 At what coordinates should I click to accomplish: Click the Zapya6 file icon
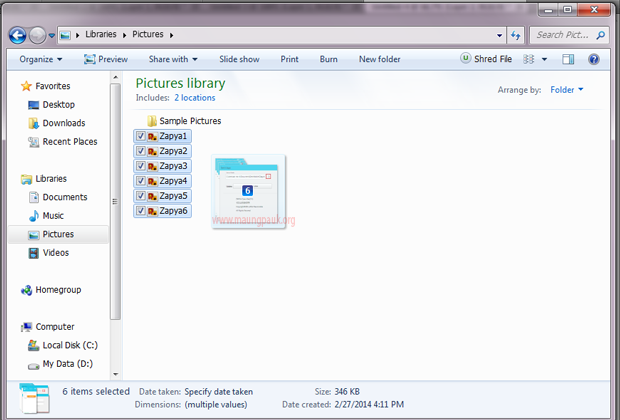click(x=153, y=211)
